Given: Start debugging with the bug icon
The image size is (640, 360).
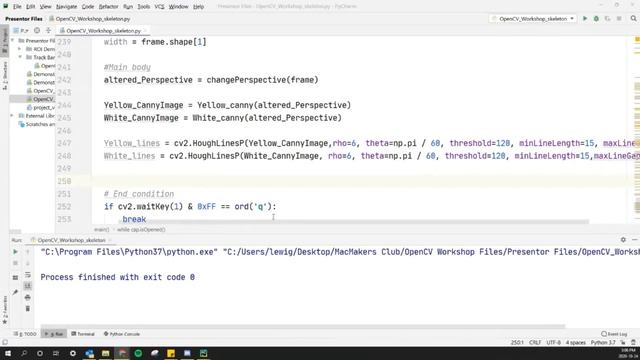Looking at the screenshot, I should tap(596, 19).
